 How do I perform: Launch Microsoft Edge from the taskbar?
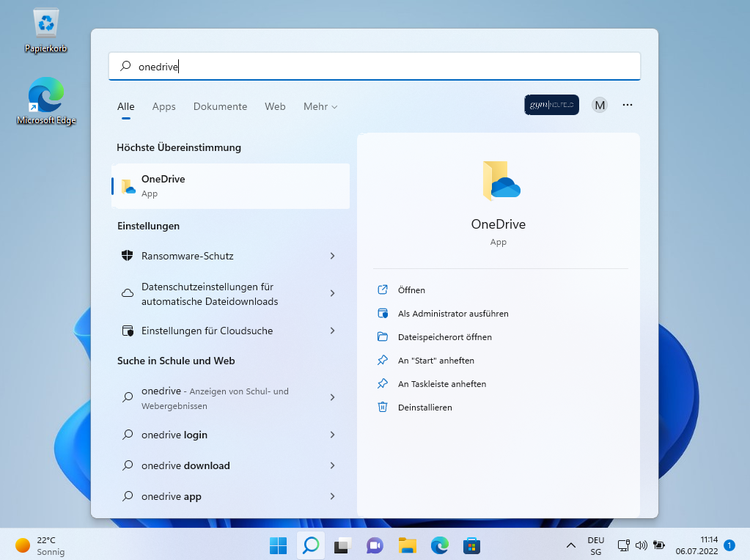(x=439, y=545)
